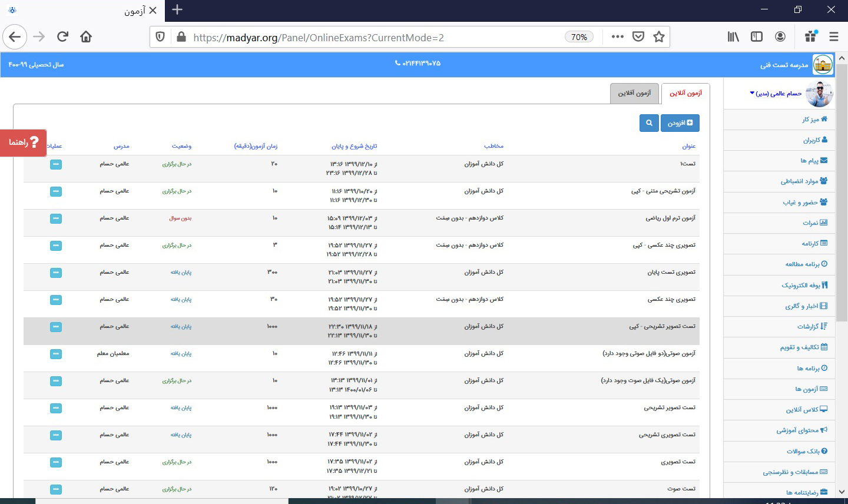Image resolution: width=848 pixels, height=504 pixels.
Task: Open actions button for row تست۱
Action: (56, 164)
